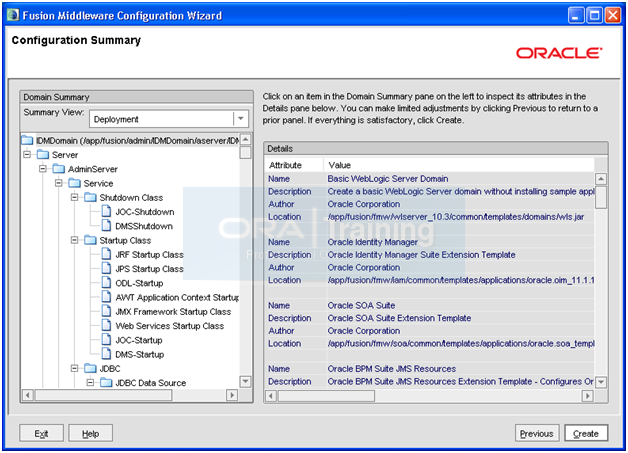Select the JOC-Shutdown tree item

tap(145, 212)
